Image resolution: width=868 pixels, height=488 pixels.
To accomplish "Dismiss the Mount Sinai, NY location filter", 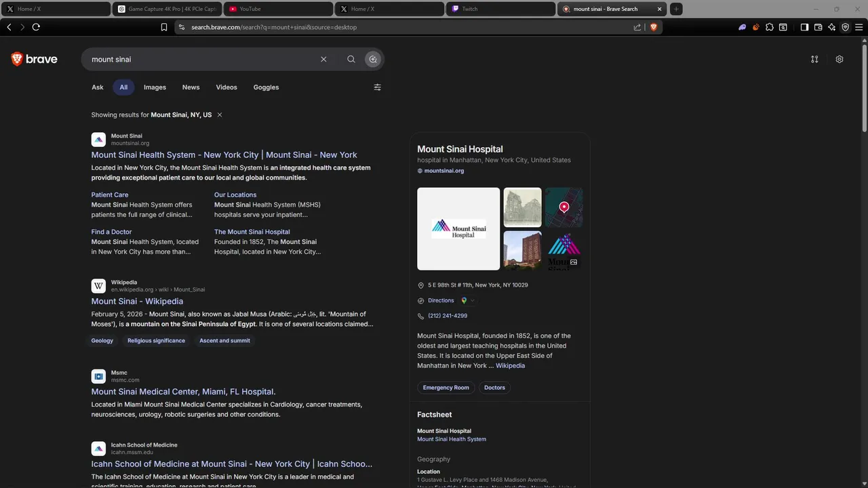I will pos(220,115).
